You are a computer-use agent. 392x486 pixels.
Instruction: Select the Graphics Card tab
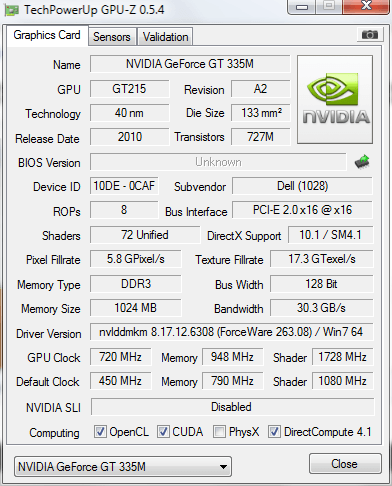click(47, 35)
